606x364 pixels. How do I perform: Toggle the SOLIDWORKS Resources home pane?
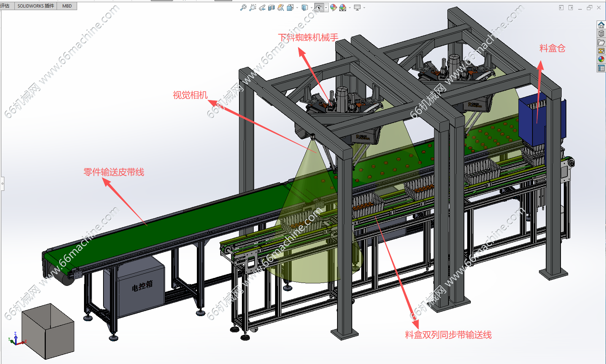click(601, 25)
